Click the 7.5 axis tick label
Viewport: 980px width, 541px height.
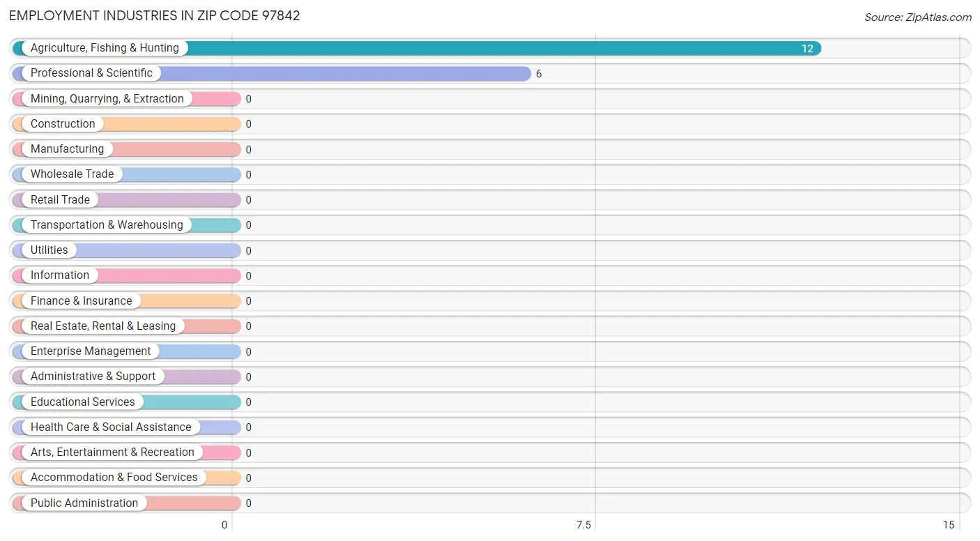click(x=583, y=525)
